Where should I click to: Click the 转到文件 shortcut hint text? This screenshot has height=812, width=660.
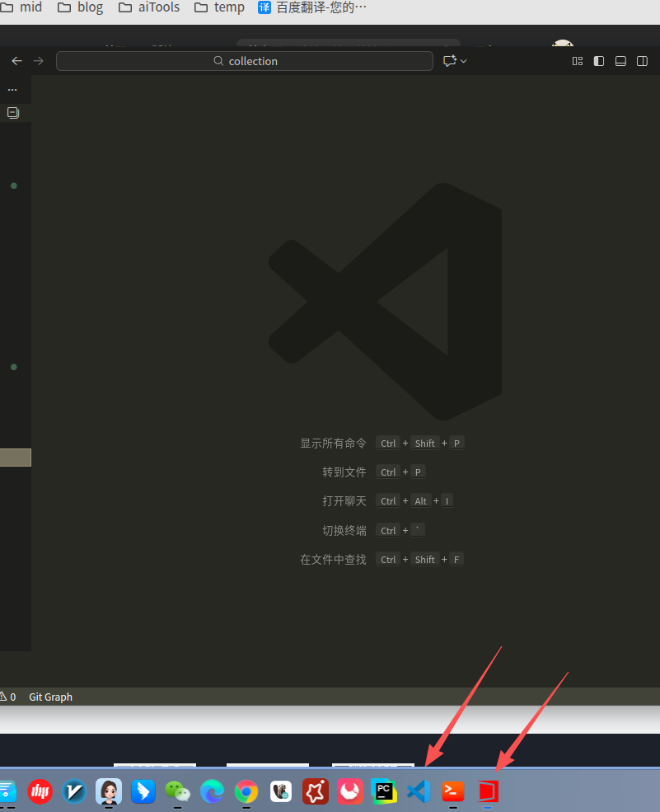[x=344, y=472]
